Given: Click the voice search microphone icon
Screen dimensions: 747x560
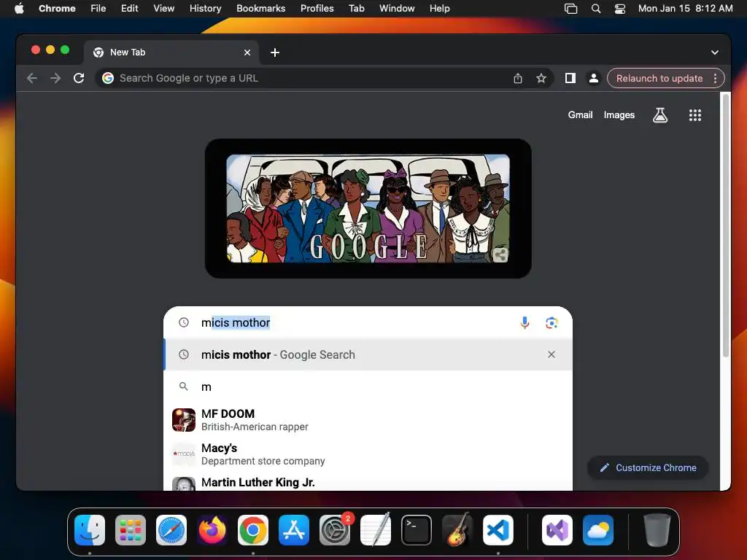Looking at the screenshot, I should [525, 323].
